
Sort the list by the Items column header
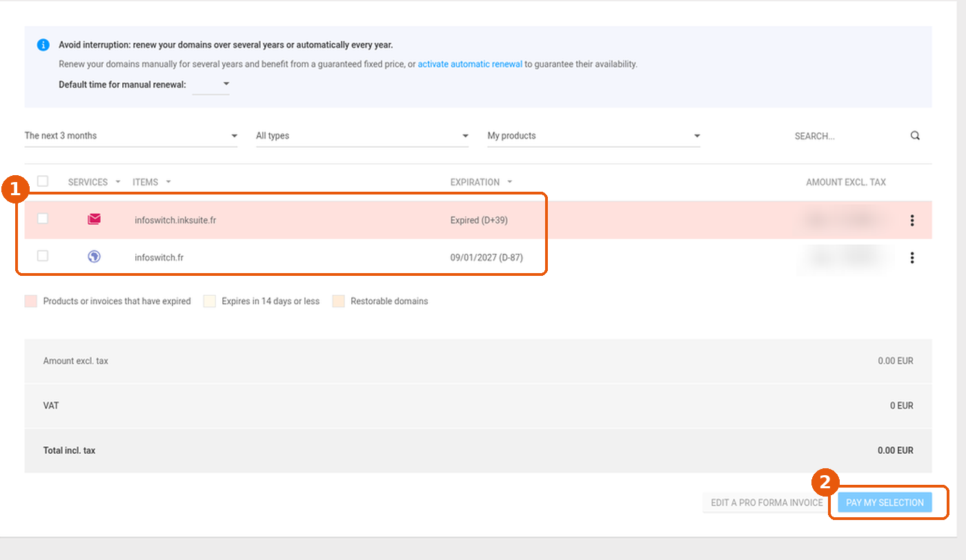(146, 182)
